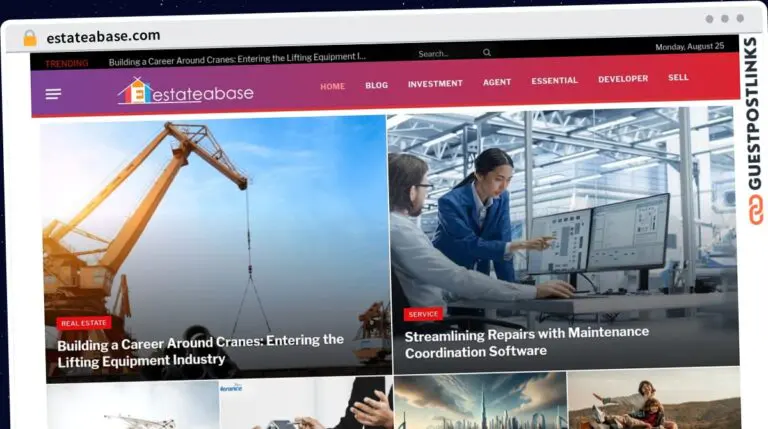
Task: Open the Sell menu item
Action: [678, 78]
